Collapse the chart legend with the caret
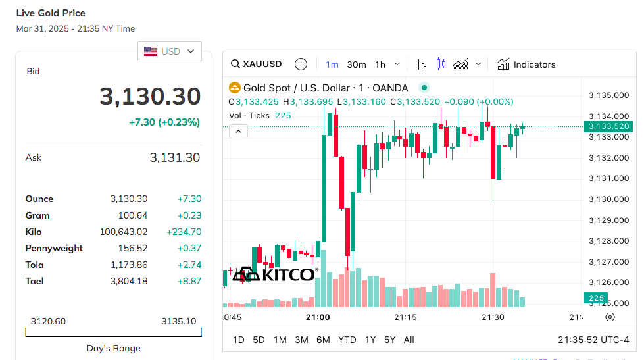The height and width of the screenshot is (360, 644). pos(238,132)
